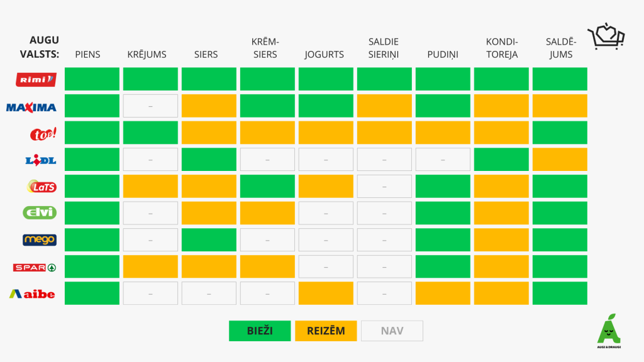Click the Lidl store logo
Image resolution: width=644 pixels, height=362 pixels.
(x=41, y=160)
